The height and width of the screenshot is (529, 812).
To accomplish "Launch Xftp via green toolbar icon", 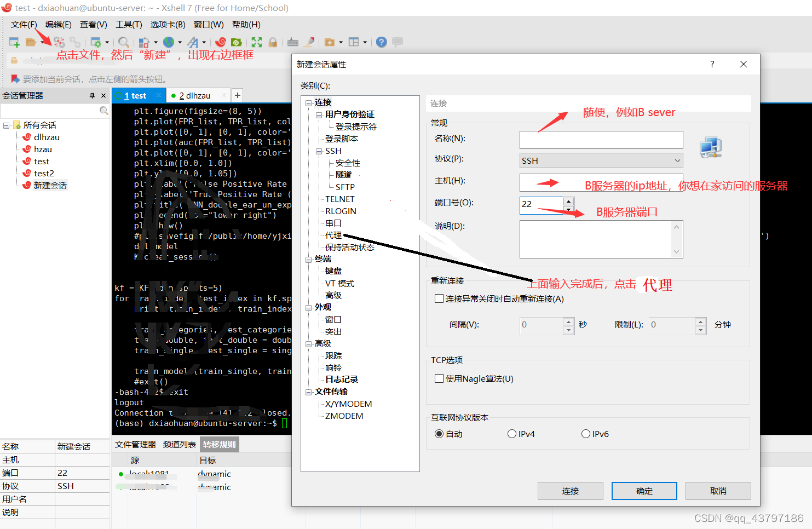I will coord(236,42).
